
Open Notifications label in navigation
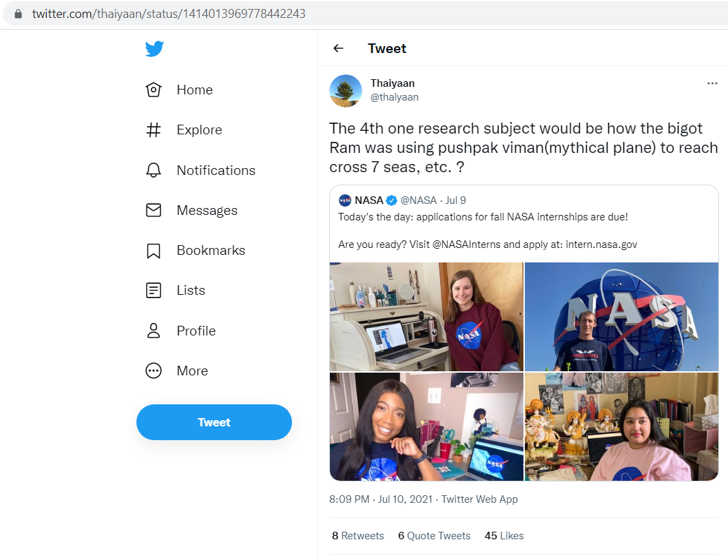click(216, 170)
